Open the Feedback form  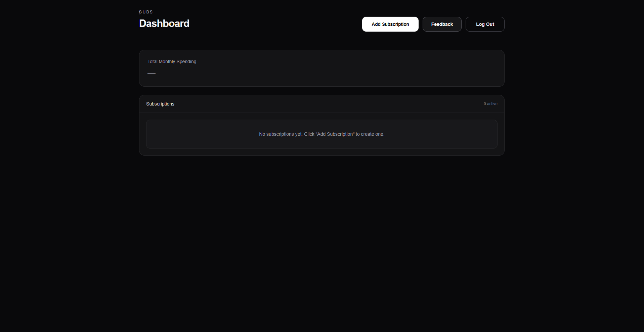coord(442,24)
